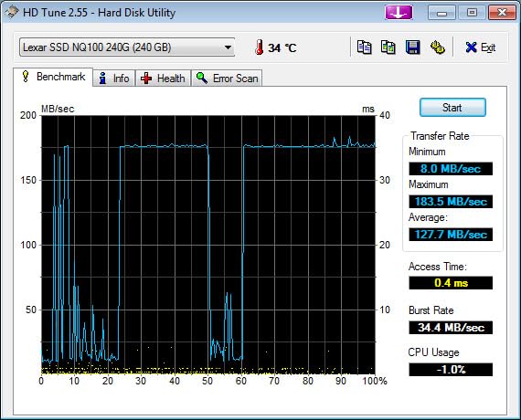Open the Error Scan tab
Image resolution: width=521 pixels, height=420 pixels.
click(227, 79)
